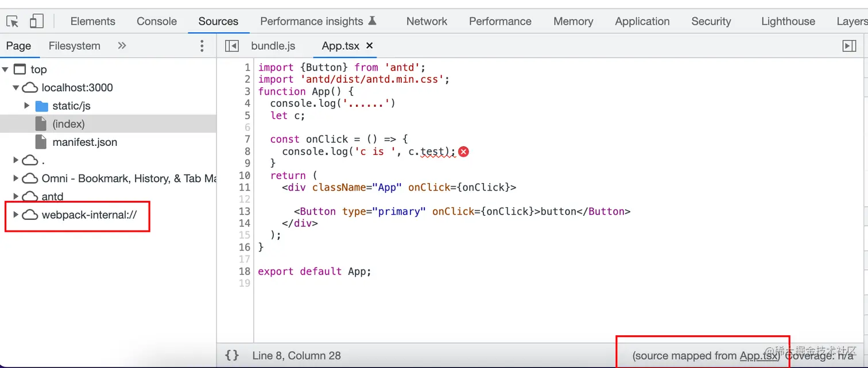Go to the Memory tab
Image resolution: width=868 pixels, height=368 pixels.
pos(573,21)
